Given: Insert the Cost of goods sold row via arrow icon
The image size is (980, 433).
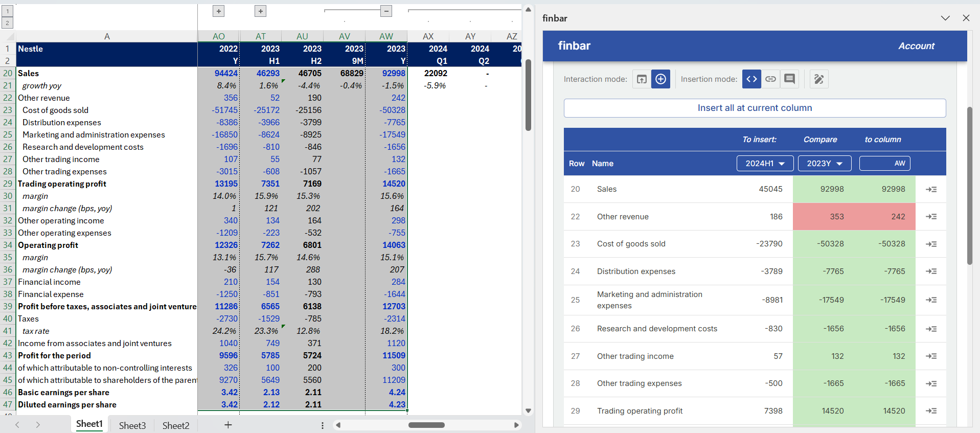Looking at the screenshot, I should (931, 244).
